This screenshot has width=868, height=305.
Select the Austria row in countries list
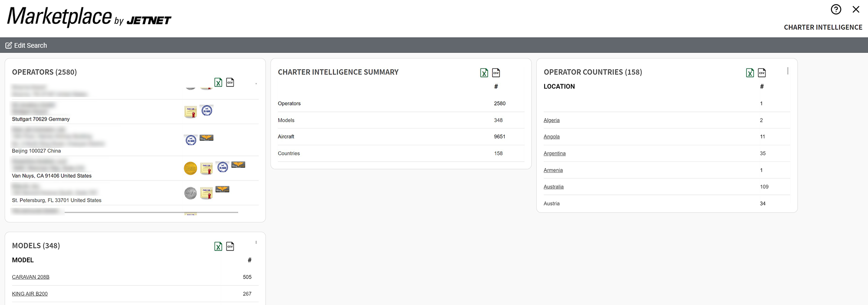tap(667, 203)
